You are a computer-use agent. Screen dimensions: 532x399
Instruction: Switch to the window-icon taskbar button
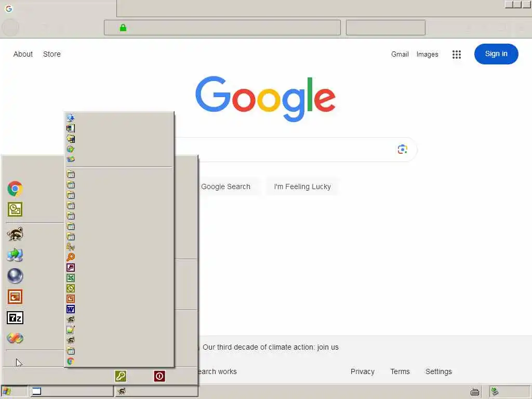72,391
